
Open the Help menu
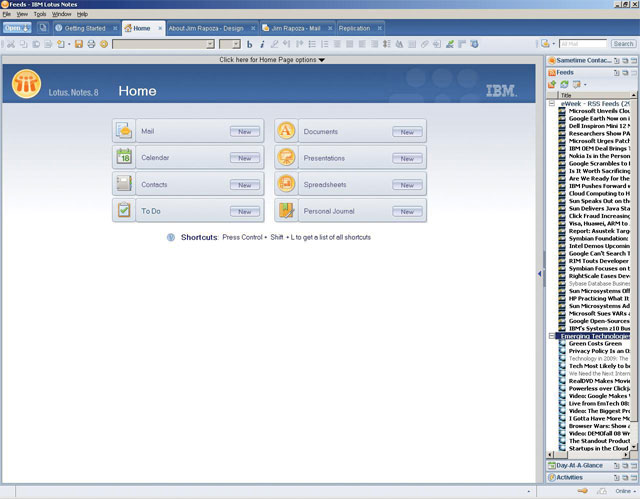tap(82, 14)
